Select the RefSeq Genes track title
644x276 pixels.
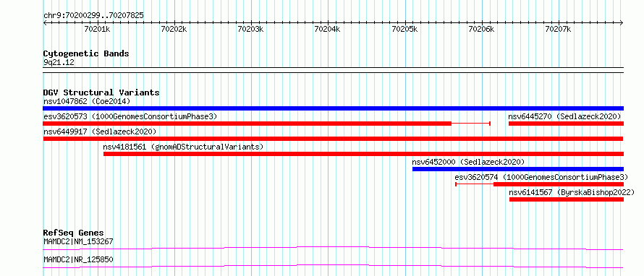click(74, 233)
